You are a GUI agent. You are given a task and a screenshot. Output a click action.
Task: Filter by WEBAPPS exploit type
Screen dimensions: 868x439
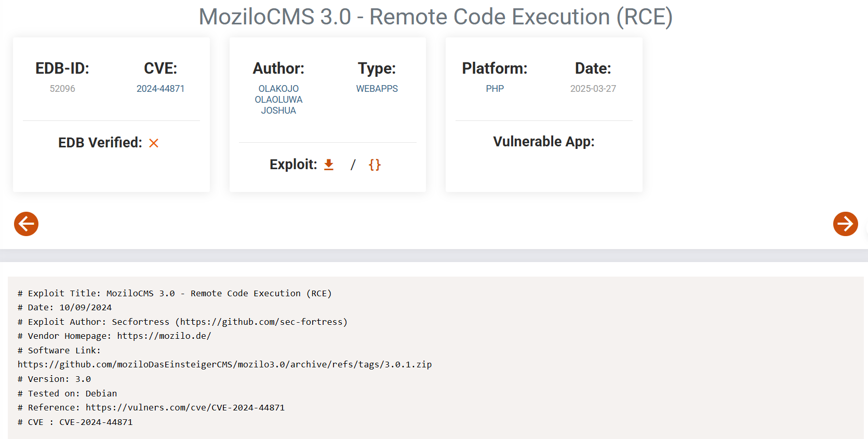coord(377,89)
